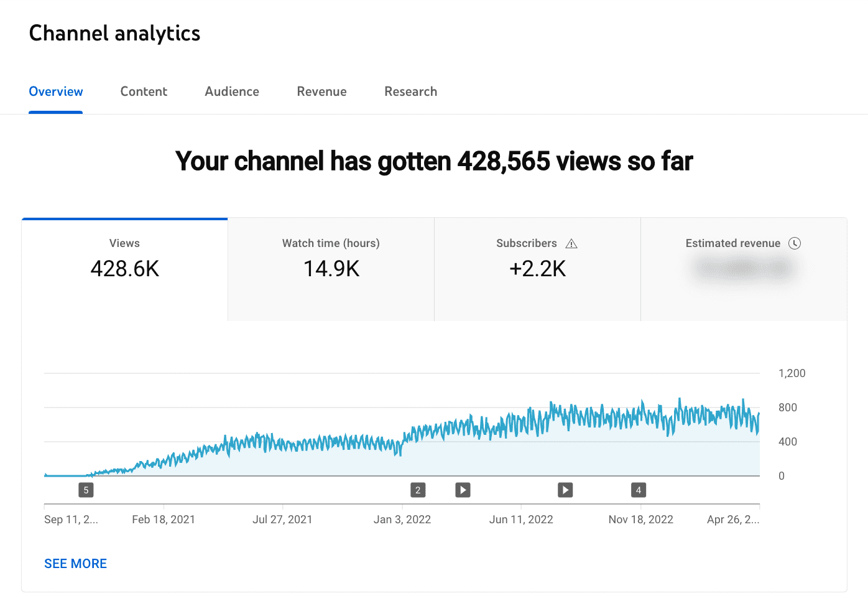Image resolution: width=868 pixels, height=606 pixels.
Task: Click the Overview tab
Action: 55,91
